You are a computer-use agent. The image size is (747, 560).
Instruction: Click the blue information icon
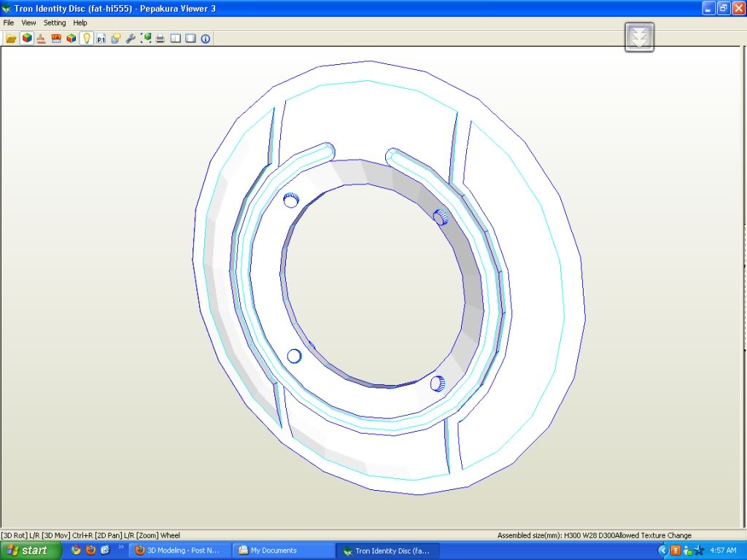205,39
